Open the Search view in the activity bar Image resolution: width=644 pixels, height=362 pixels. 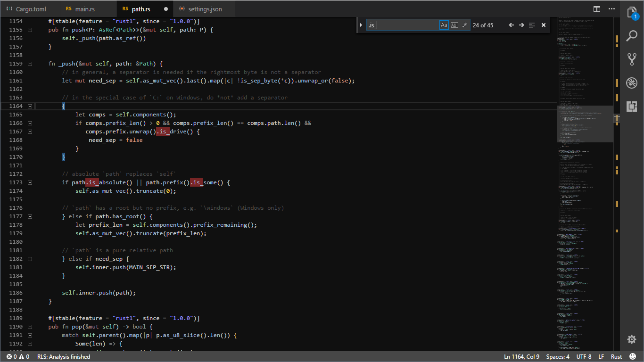click(x=632, y=35)
